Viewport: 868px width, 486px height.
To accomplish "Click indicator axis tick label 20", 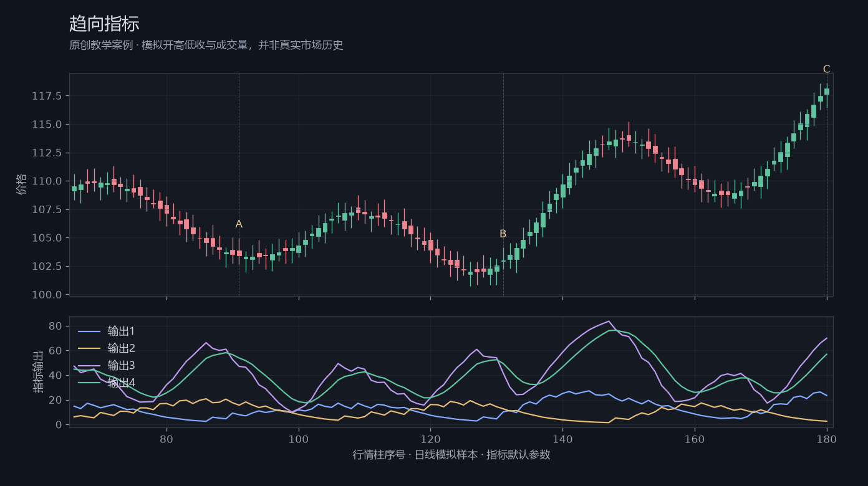I will (x=55, y=400).
